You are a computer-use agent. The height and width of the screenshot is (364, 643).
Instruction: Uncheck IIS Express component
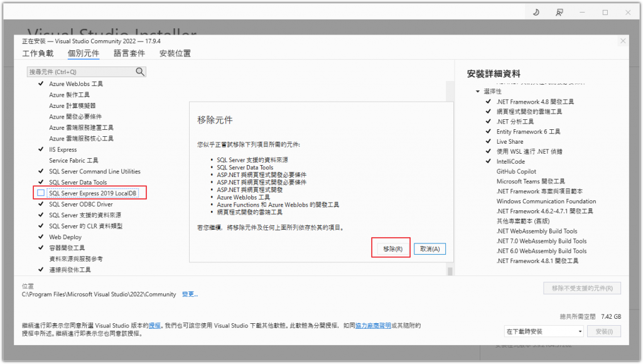[x=41, y=149]
